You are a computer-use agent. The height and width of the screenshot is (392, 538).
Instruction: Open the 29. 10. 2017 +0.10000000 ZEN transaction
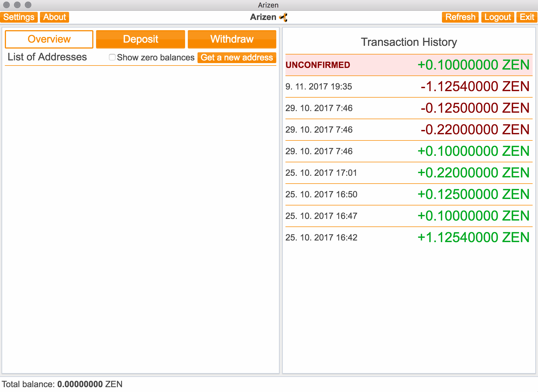click(x=409, y=151)
